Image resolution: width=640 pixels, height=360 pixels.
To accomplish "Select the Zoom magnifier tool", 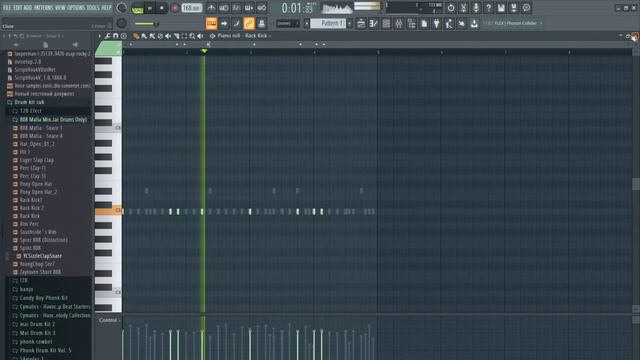I will click(192, 36).
